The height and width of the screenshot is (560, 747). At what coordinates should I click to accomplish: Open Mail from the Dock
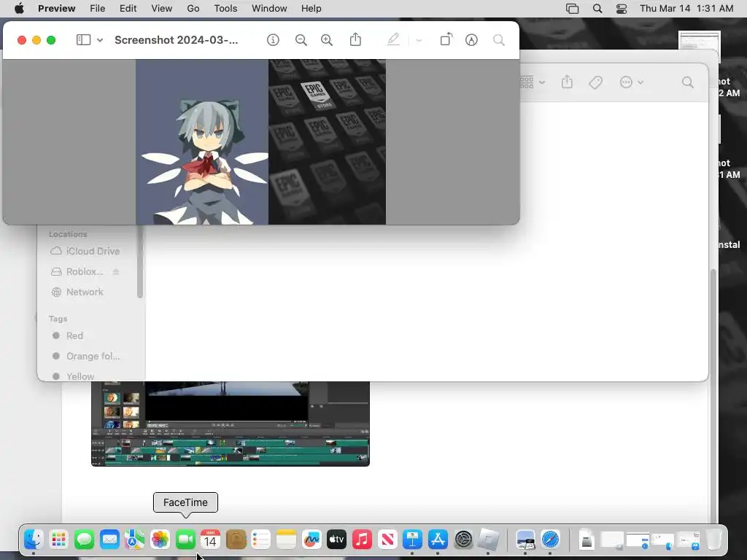(x=109, y=540)
